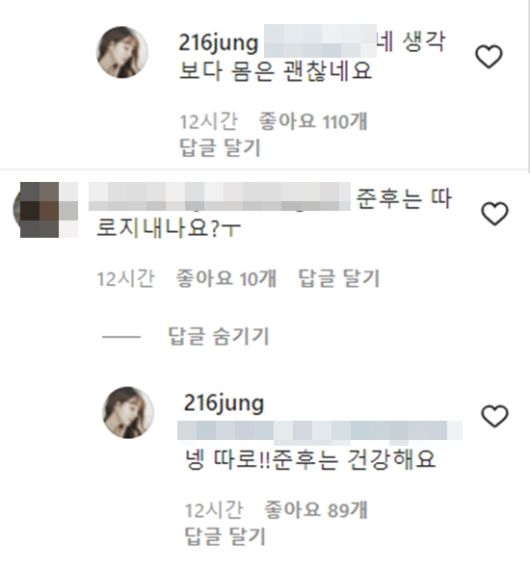The width and height of the screenshot is (530, 568).
Task: Like the reply saying 준후는 건강해요
Action: (494, 416)
